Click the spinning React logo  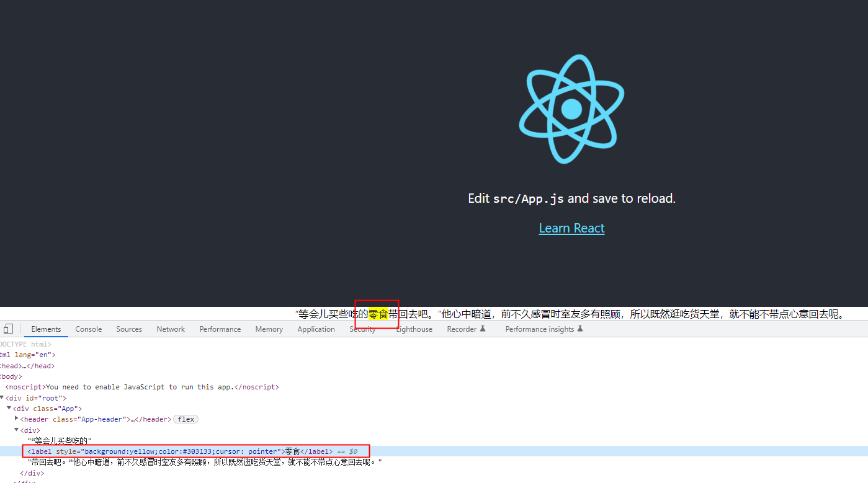pos(571,109)
